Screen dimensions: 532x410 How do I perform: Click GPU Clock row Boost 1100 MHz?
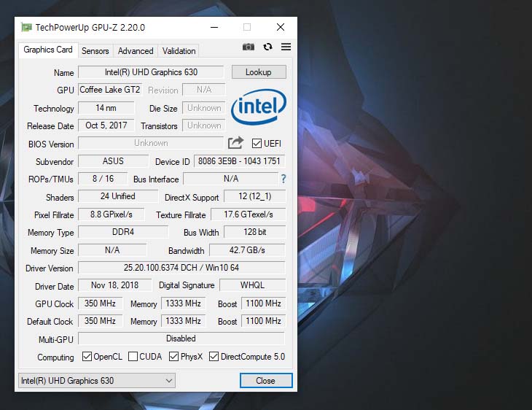coord(263,303)
